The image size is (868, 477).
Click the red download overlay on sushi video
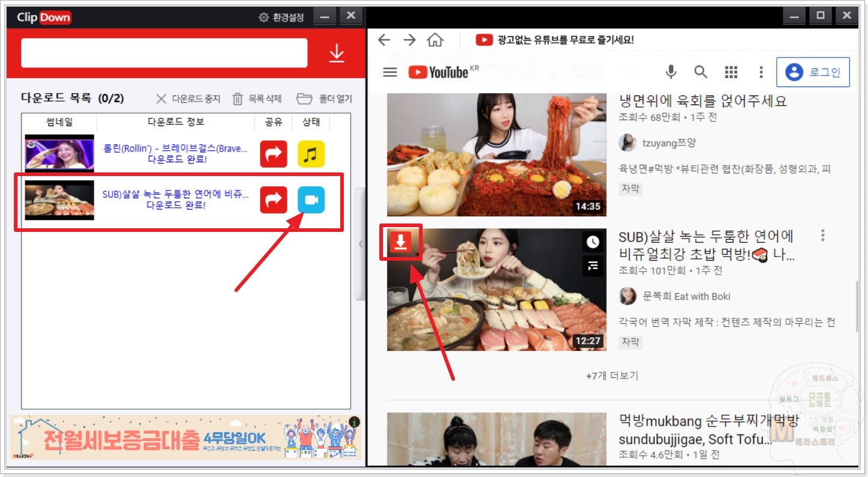coord(401,242)
